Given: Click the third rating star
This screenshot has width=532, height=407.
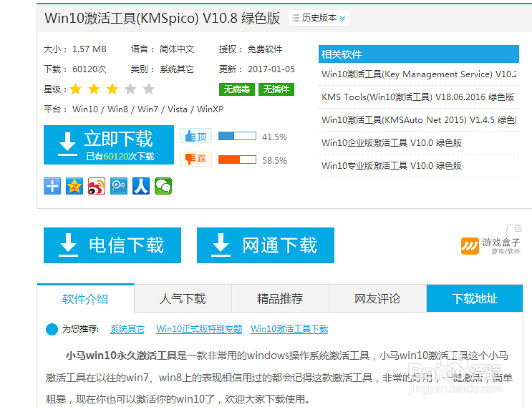Looking at the screenshot, I should pyautogui.click(x=112, y=89).
